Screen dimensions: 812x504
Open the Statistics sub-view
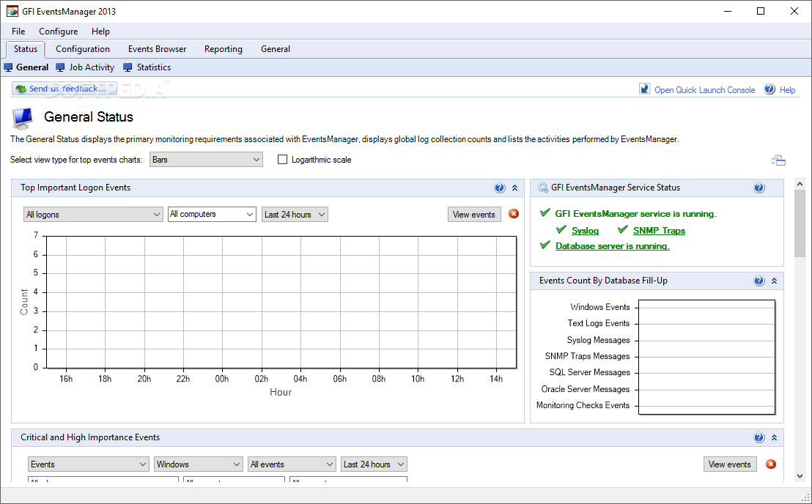[153, 67]
